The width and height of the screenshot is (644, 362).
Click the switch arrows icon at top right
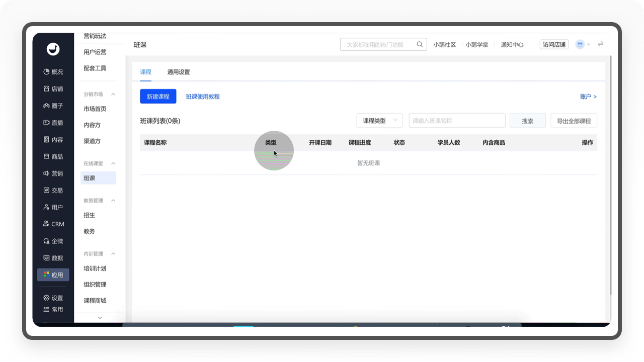600,44
